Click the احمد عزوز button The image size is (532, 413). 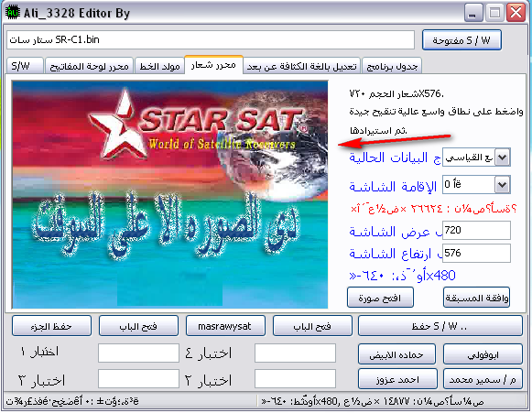coord(397,379)
